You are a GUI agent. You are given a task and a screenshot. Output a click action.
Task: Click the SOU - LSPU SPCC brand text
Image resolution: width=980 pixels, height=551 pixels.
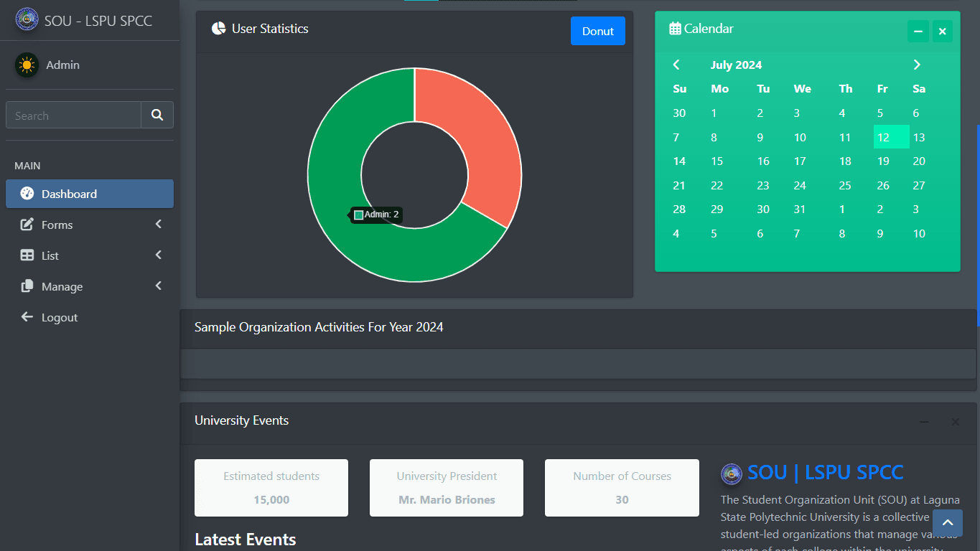98,21
